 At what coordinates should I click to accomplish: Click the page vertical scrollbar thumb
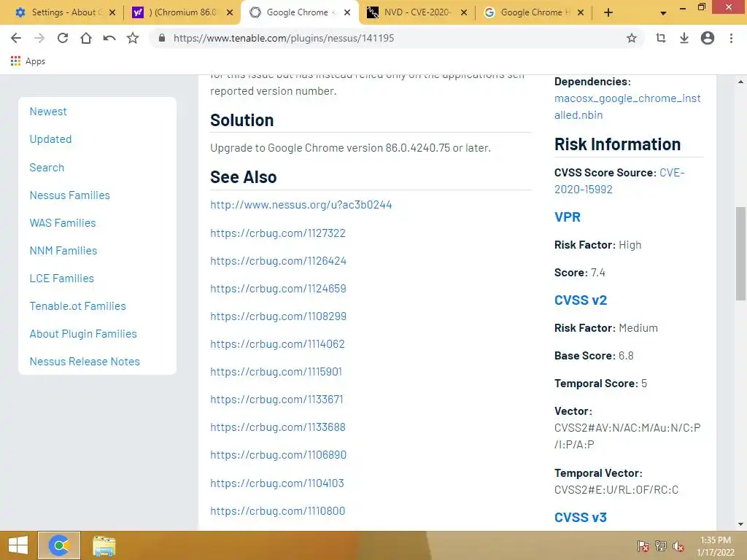[x=740, y=253]
